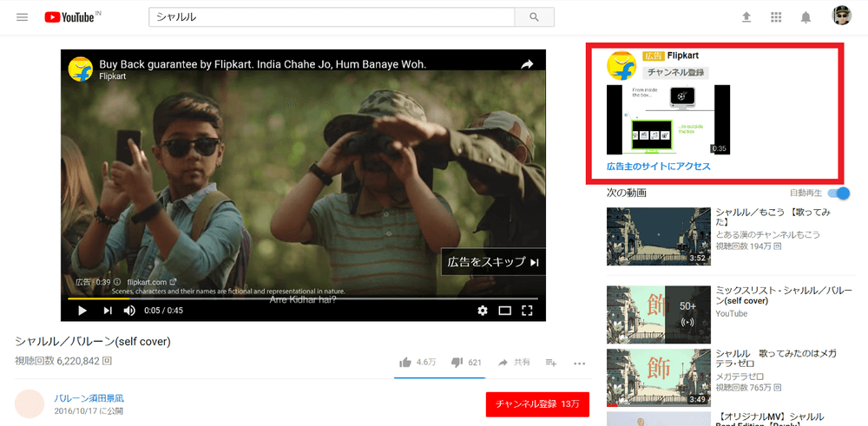Dislike the video with thumbs down
Screen dimensions: 868x426
pyautogui.click(x=457, y=362)
